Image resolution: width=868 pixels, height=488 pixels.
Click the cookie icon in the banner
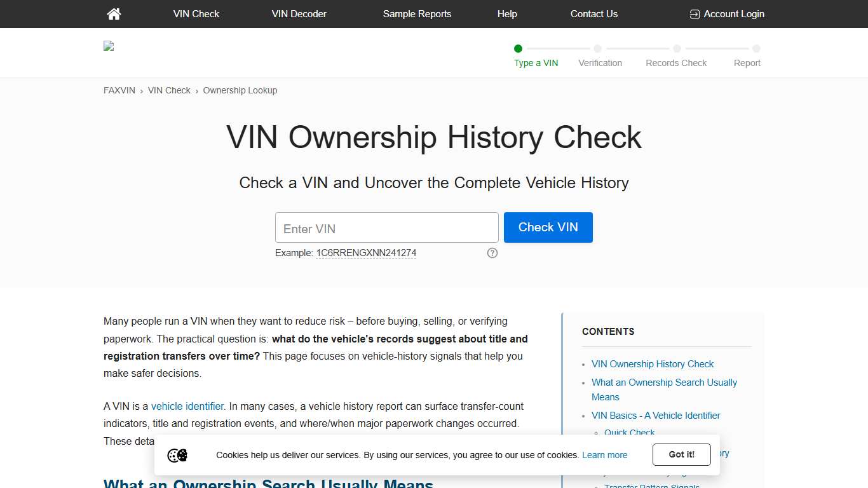(177, 455)
